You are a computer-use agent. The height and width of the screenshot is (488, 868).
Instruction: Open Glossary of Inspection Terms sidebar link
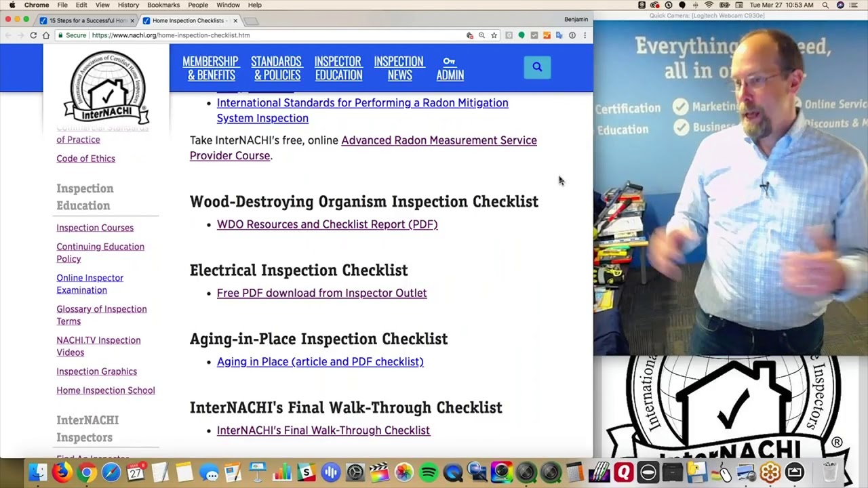pos(101,315)
